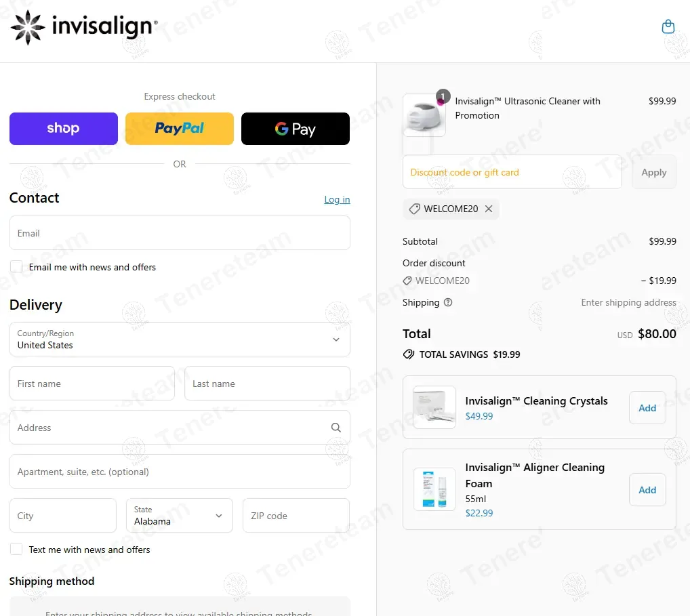Screen dimensions: 690x616
Task: Open the Ultrasonic Cleaner product thumbnail
Action: [424, 115]
